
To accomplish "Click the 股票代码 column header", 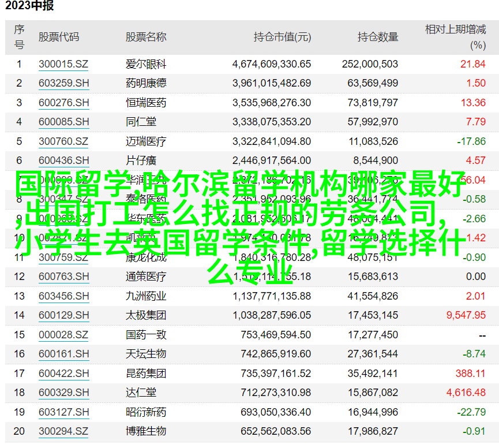I will [x=59, y=37].
